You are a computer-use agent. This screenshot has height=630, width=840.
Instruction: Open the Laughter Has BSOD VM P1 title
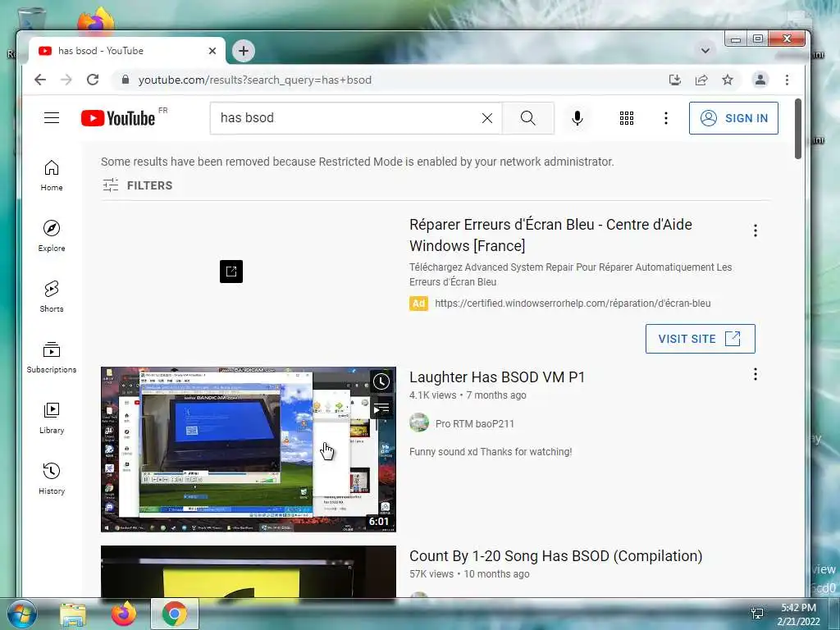(x=497, y=377)
